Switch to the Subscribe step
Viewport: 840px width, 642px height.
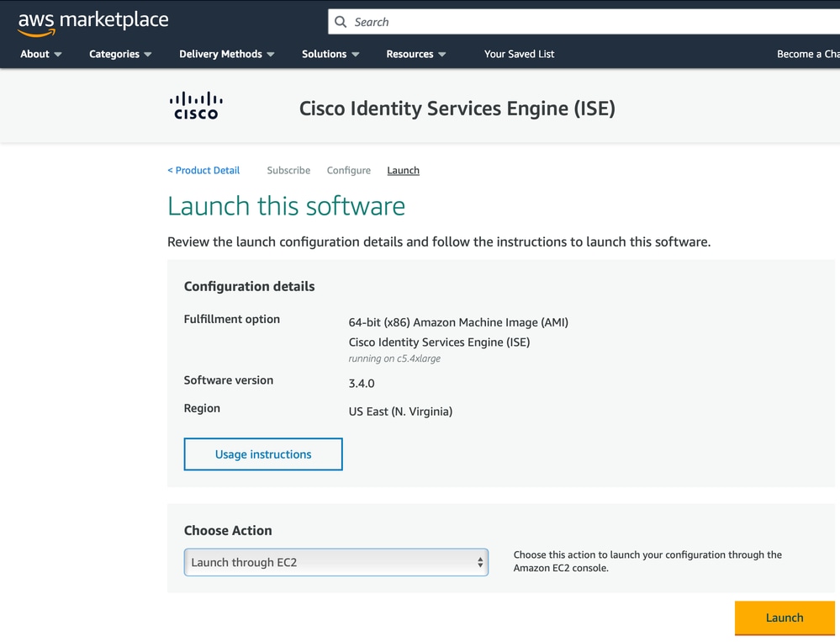click(x=288, y=170)
